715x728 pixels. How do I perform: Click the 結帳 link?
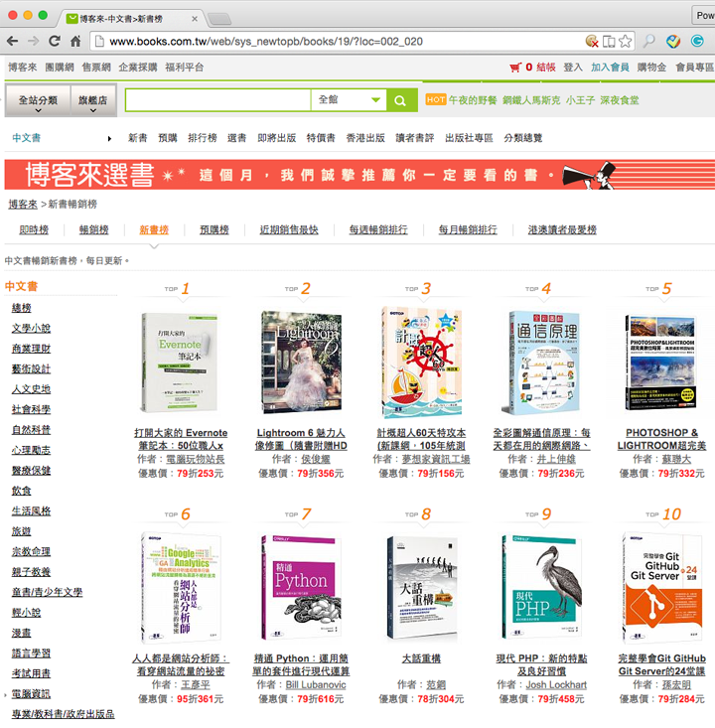point(546,68)
